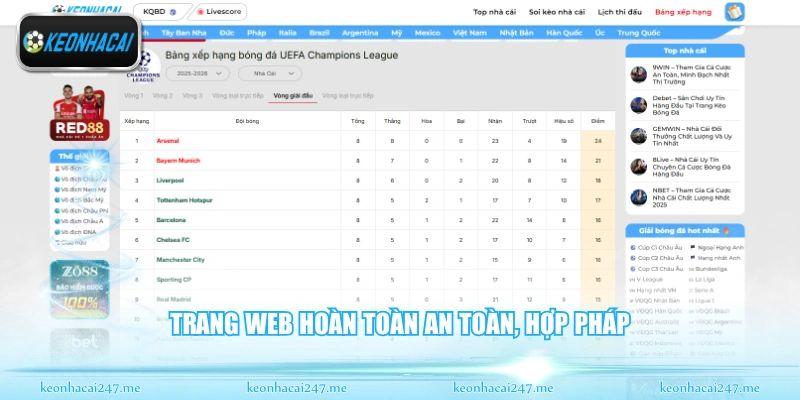Open Nhật Bản in country bar

pos(516,33)
